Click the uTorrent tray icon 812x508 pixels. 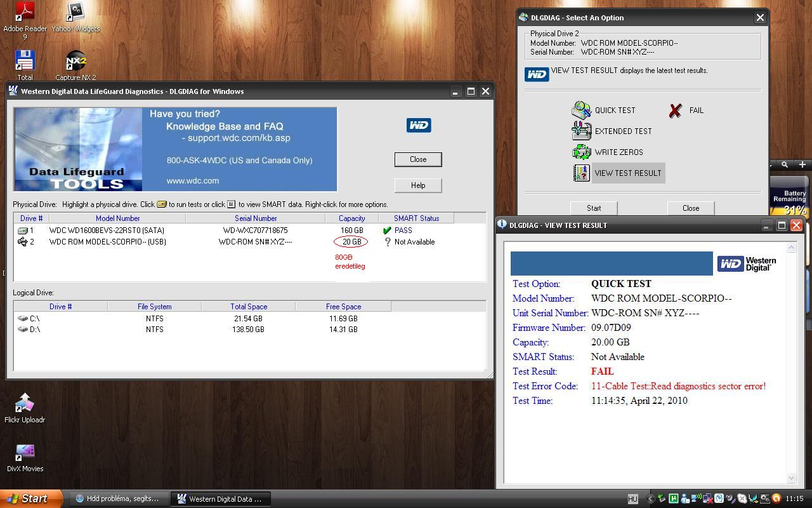tap(674, 498)
